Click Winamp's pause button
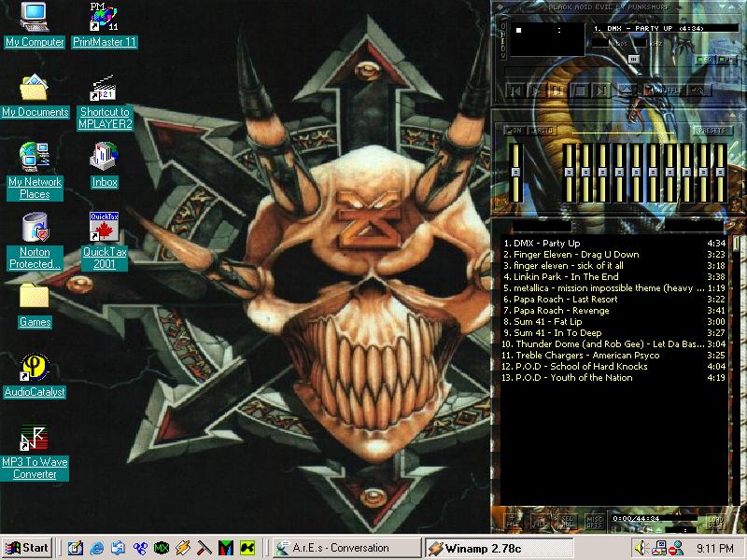 coord(557,90)
